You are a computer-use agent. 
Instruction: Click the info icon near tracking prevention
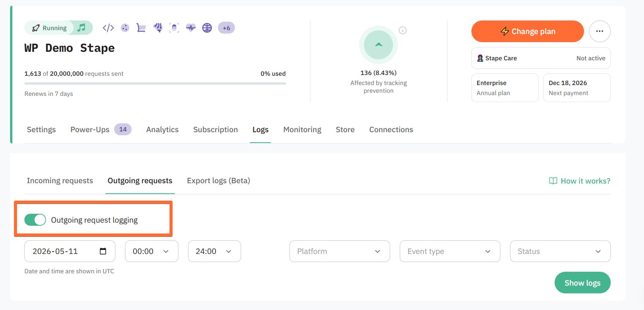pyautogui.click(x=402, y=31)
